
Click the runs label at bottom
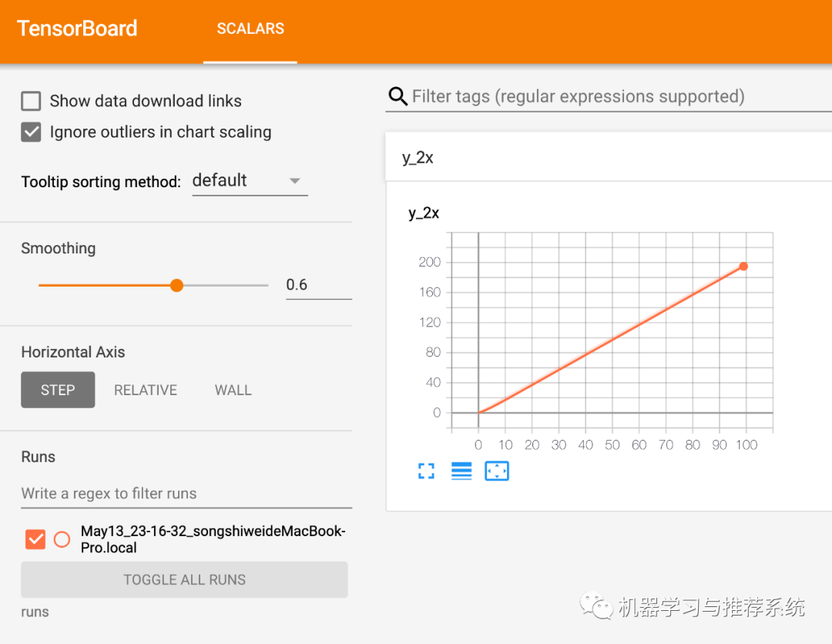pos(35,612)
